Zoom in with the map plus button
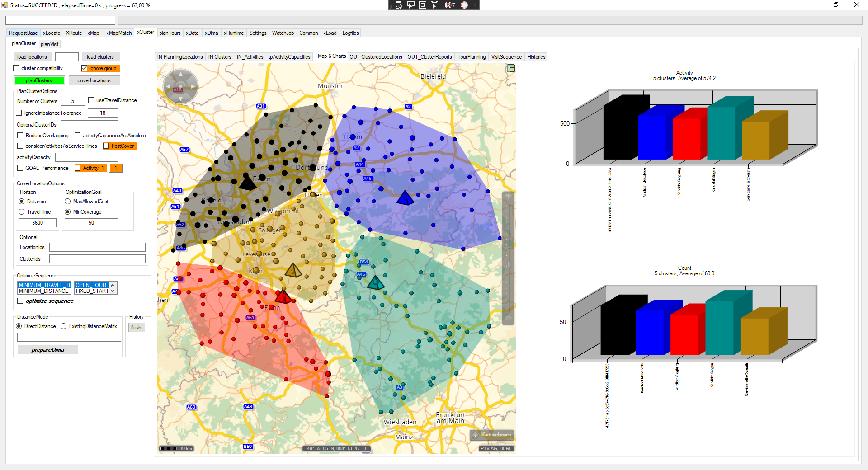Viewport: 868px width, 470px height. click(508, 197)
